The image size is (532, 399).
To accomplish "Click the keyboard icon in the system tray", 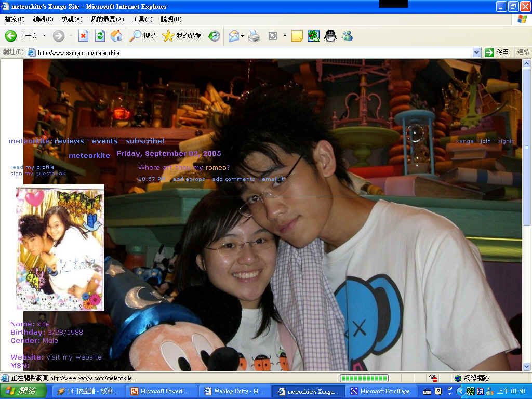I will pyautogui.click(x=427, y=392).
